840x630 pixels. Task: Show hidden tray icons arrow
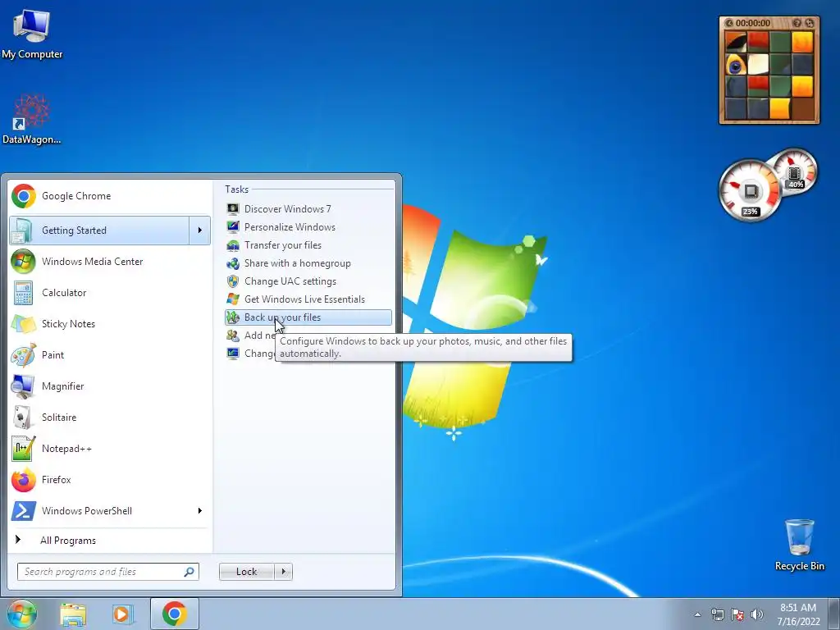tap(697, 614)
